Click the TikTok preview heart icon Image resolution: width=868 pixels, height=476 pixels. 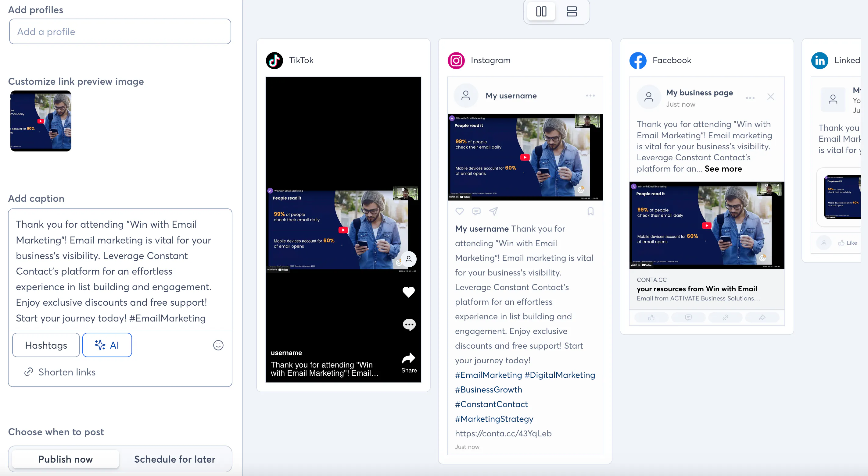point(408,292)
